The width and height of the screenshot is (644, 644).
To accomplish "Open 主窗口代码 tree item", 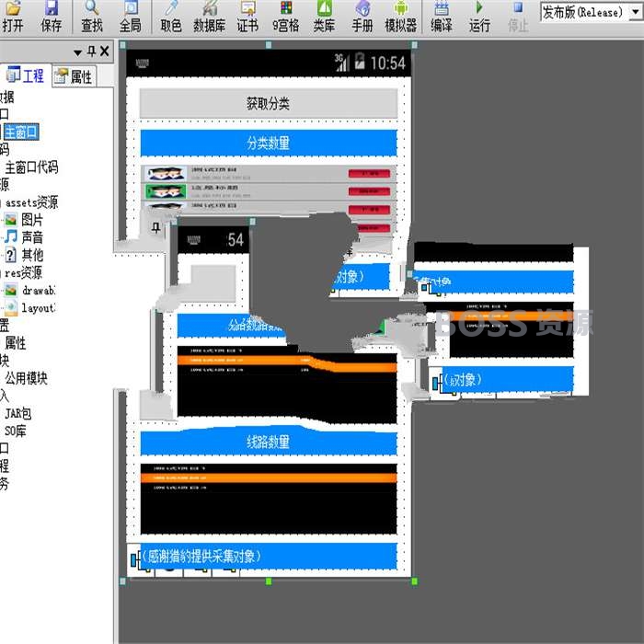I will click(x=31, y=167).
